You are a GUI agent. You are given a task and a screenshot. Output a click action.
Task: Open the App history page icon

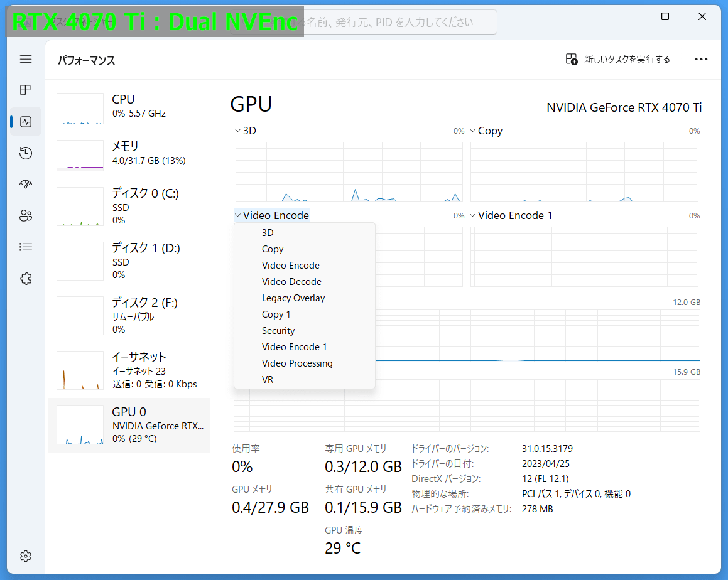[x=26, y=153]
